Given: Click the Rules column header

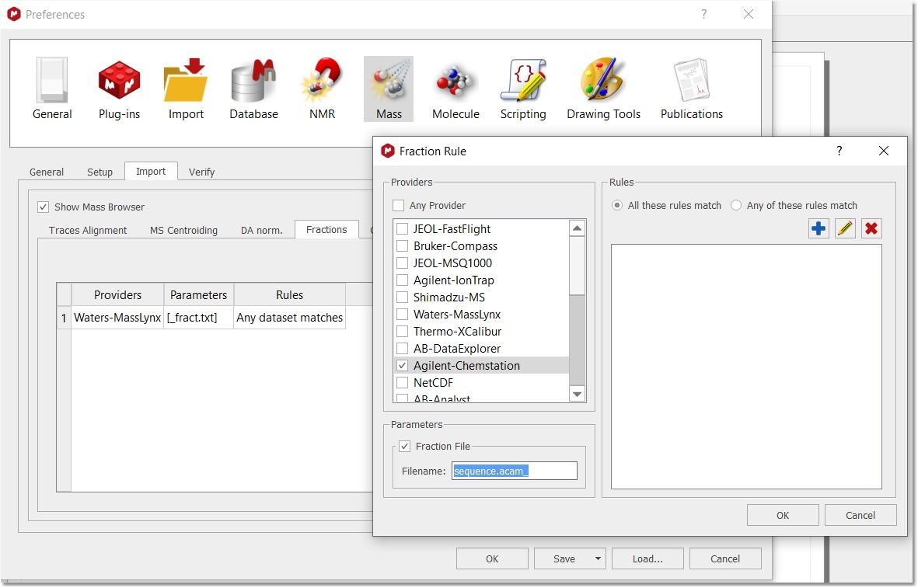Looking at the screenshot, I should (x=290, y=295).
